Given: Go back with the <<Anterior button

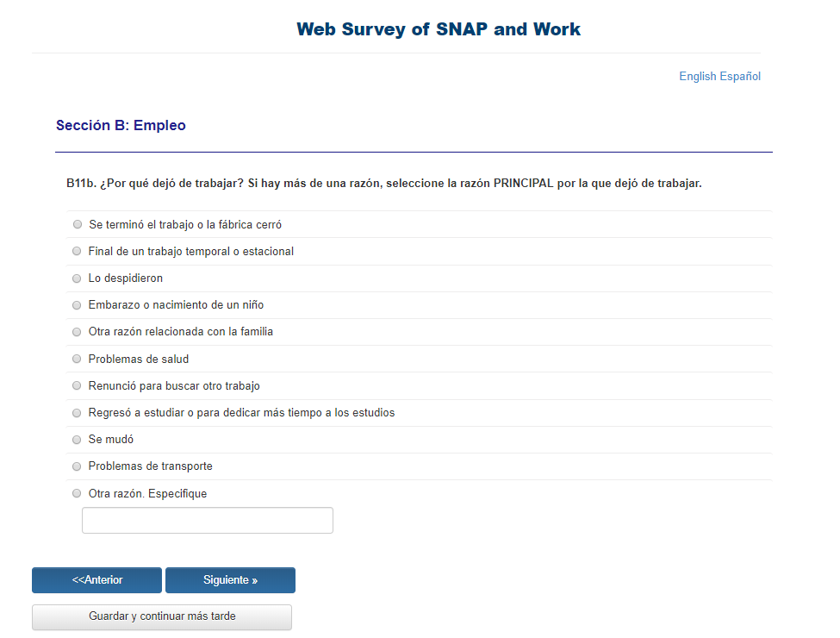Looking at the screenshot, I should coord(97,580).
